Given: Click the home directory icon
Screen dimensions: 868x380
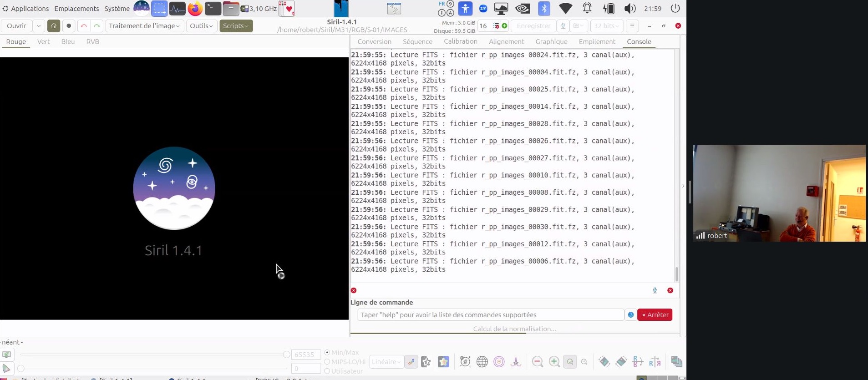Looking at the screenshot, I should tap(54, 26).
